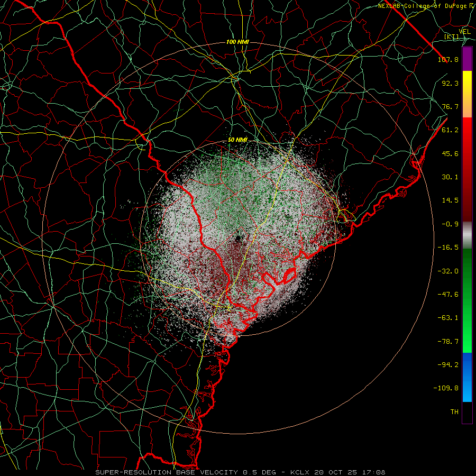The height and width of the screenshot is (476, 476).
Task: Click the "92.3" scale value
Action: pyautogui.click(x=450, y=83)
